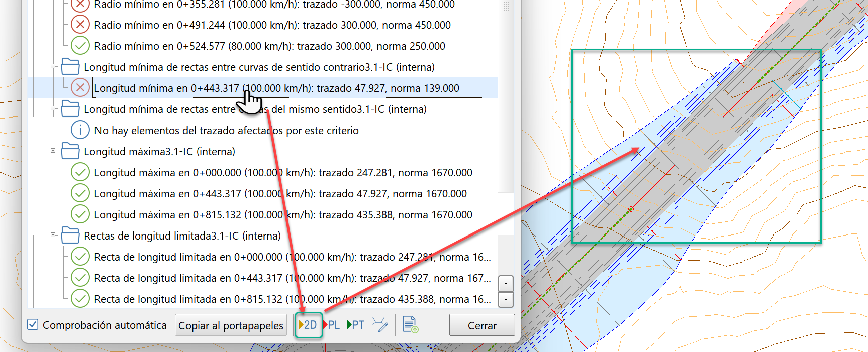This screenshot has width=868, height=352.
Task: Select Radio mínimo en 0+491.244 row
Action: point(272,25)
